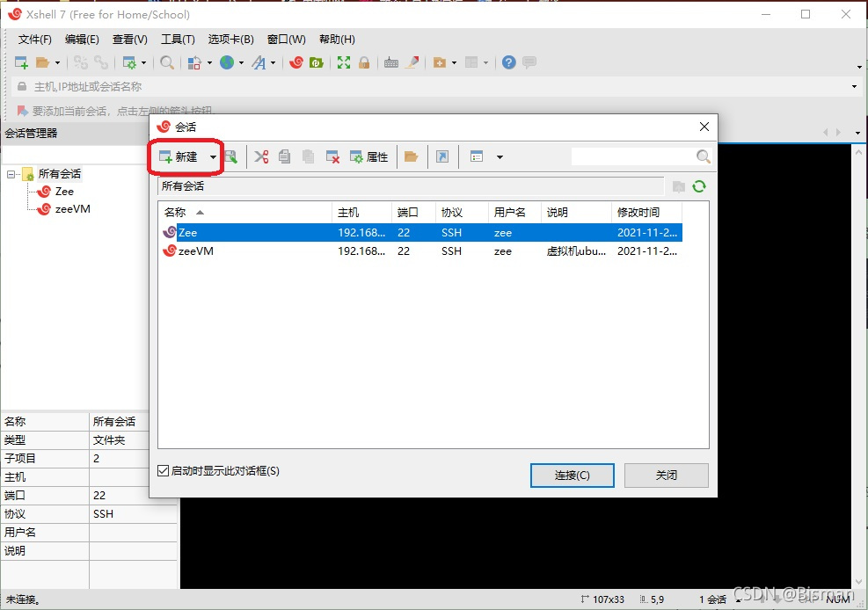The image size is (868, 610).
Task: Select the Zee row in session list
Action: click(x=421, y=232)
